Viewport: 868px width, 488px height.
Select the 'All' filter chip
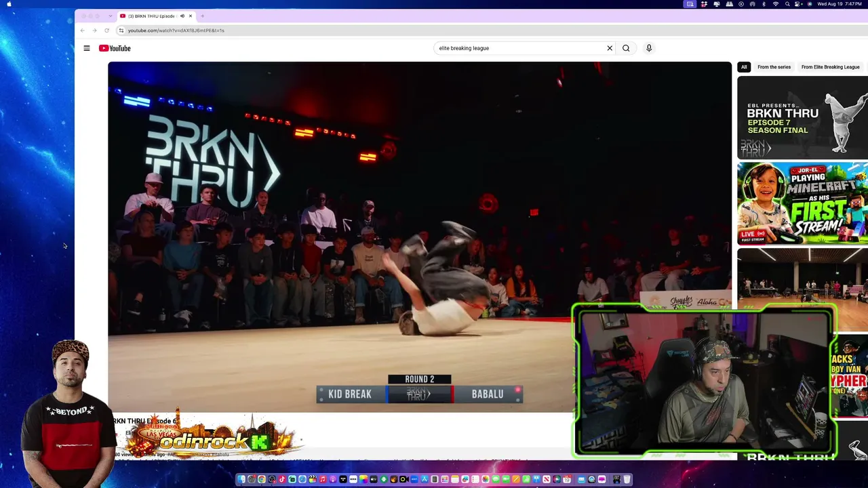click(744, 67)
